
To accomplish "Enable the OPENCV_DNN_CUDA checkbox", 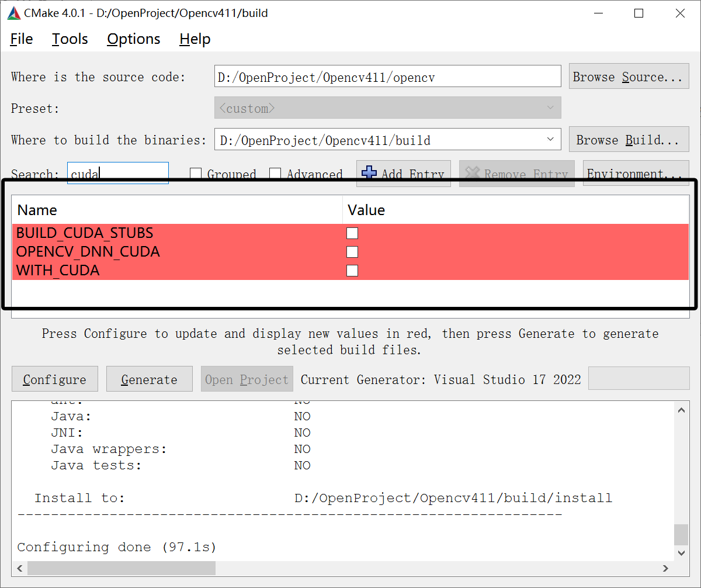I will [352, 251].
